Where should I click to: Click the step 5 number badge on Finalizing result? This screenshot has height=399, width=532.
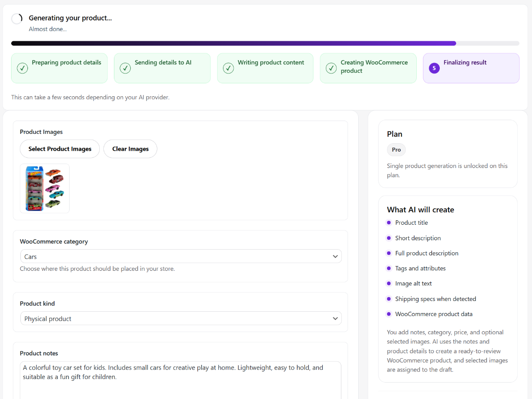[x=434, y=68]
